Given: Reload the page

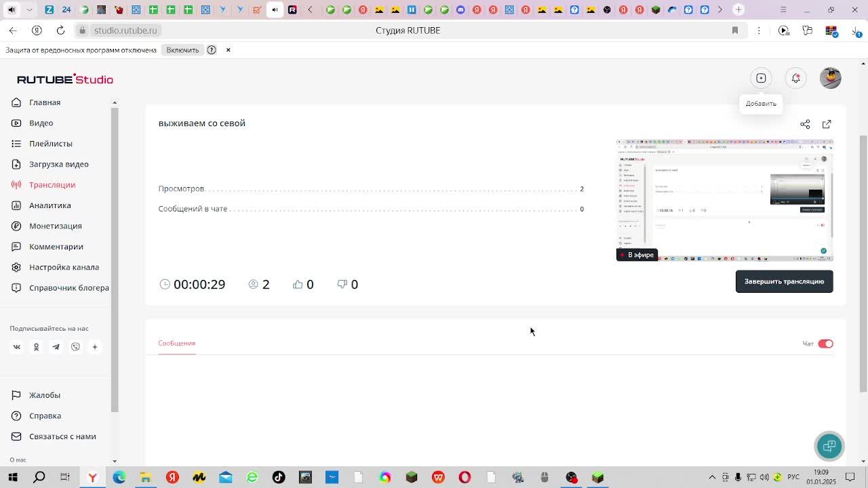Looking at the screenshot, I should pos(60,30).
